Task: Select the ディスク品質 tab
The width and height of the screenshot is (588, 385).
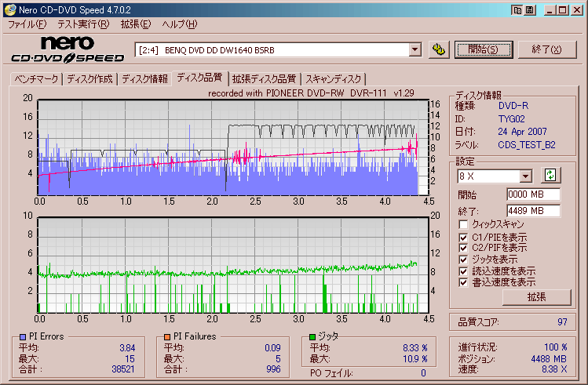Action: pyautogui.click(x=199, y=78)
